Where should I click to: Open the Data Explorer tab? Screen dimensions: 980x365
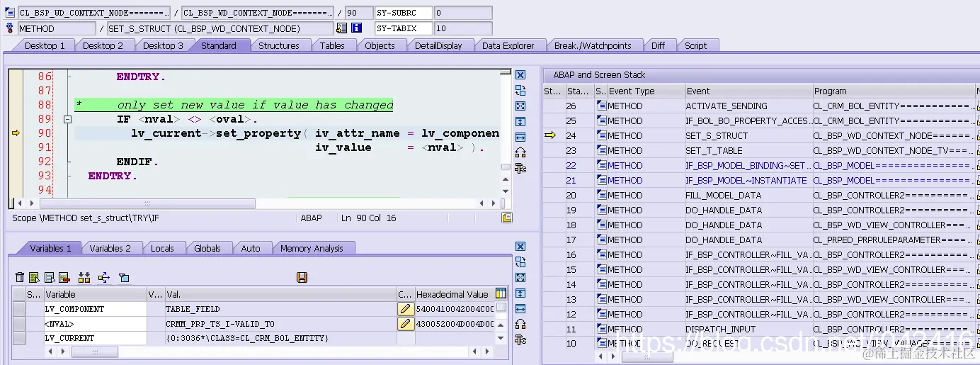(x=508, y=45)
